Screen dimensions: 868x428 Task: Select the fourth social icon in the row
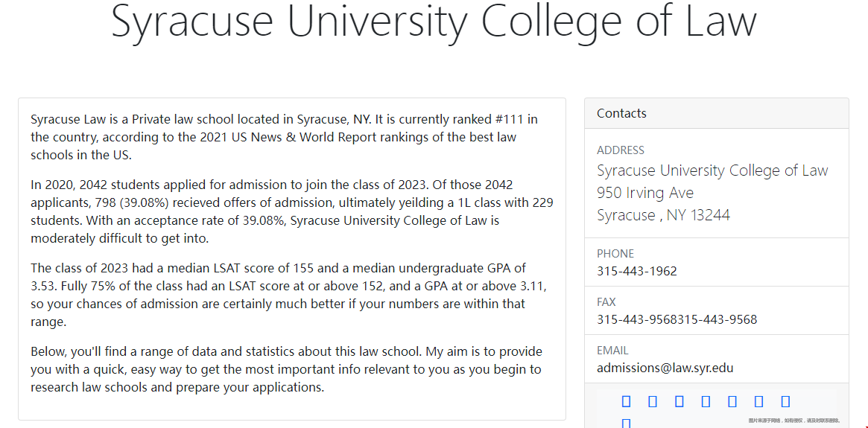tap(706, 401)
